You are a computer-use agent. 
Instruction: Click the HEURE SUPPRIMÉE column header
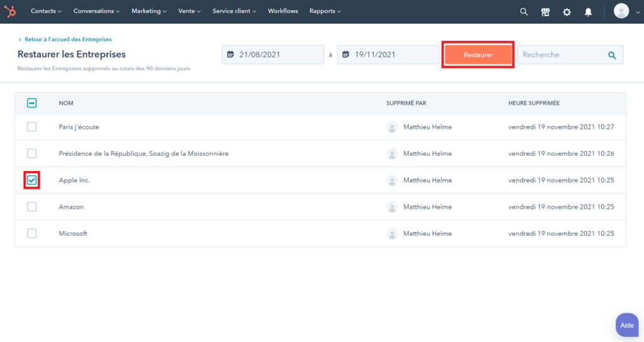tap(534, 103)
